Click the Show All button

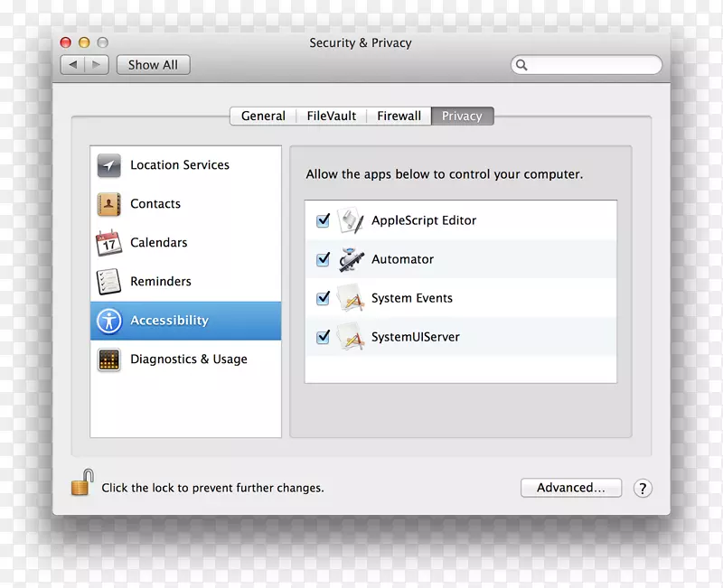click(x=153, y=64)
